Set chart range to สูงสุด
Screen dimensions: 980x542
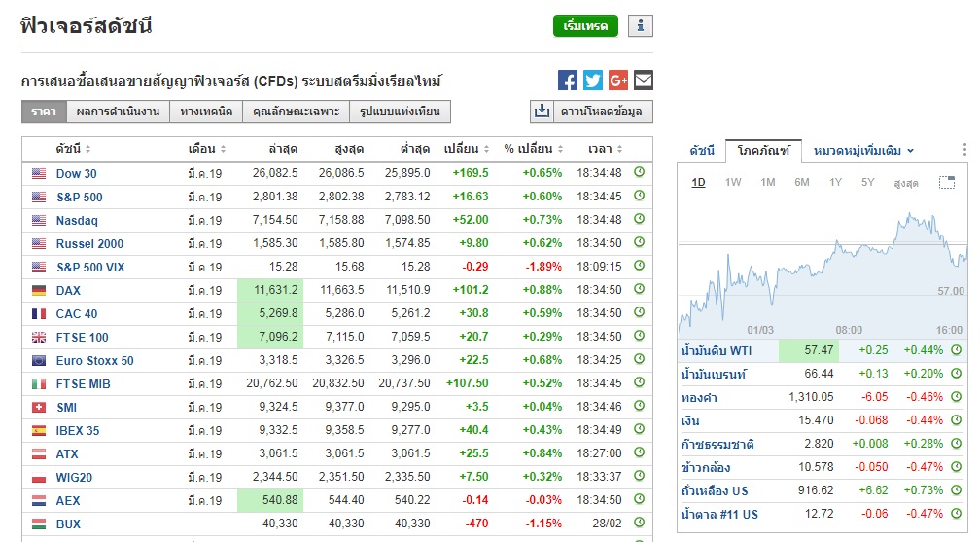pyautogui.click(x=906, y=183)
